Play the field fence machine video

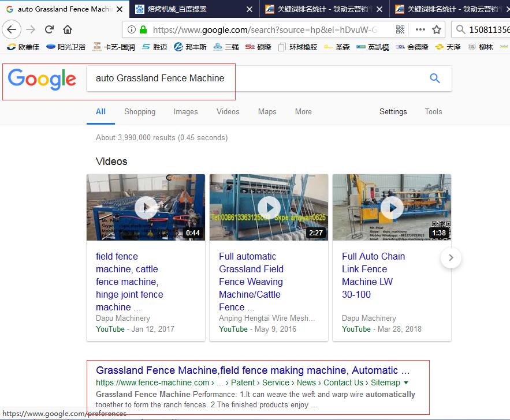146,207
